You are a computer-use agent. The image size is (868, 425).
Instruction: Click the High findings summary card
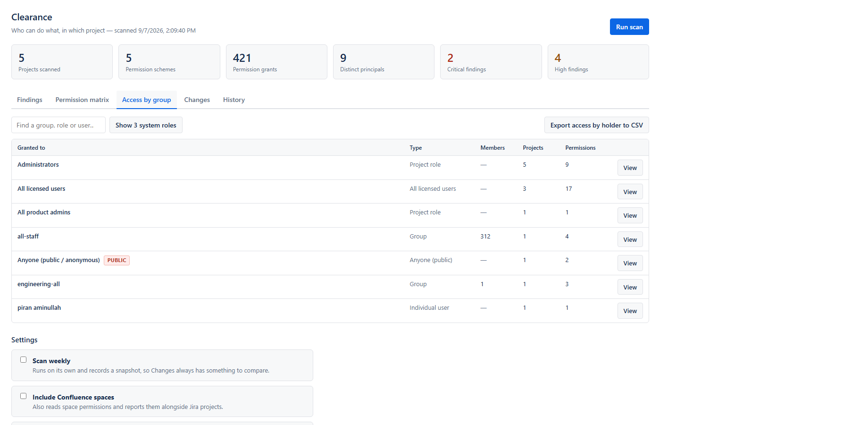(598, 62)
